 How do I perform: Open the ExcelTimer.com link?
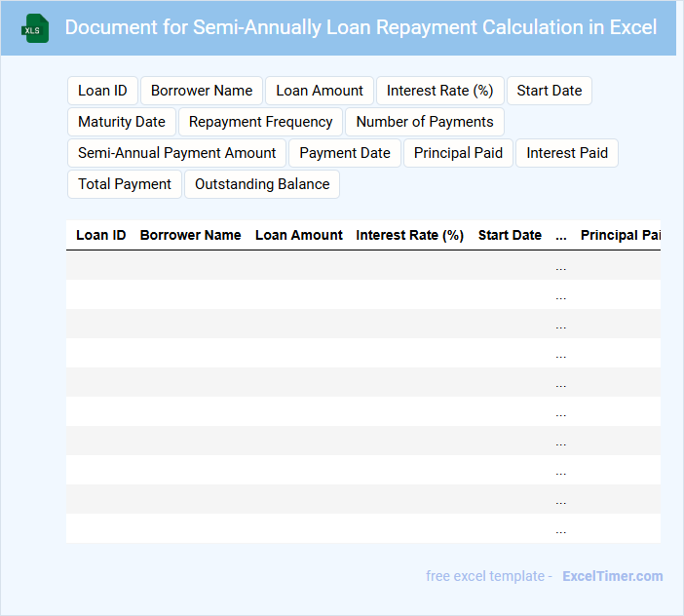tap(612, 576)
